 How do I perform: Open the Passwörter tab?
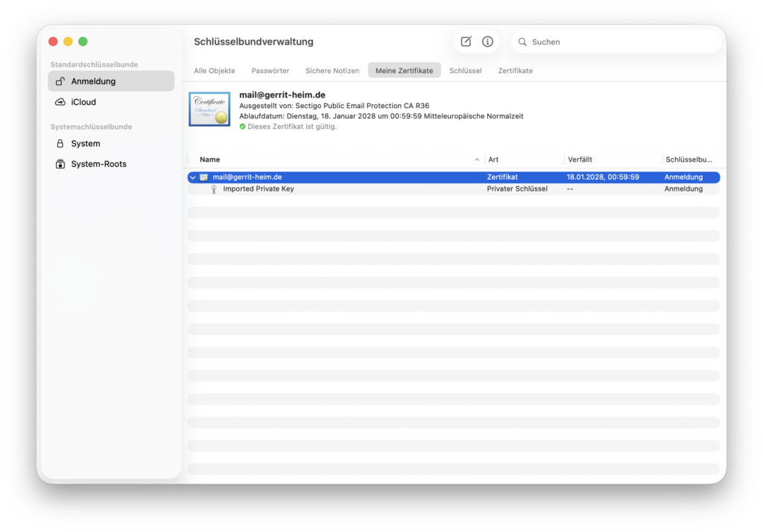(x=270, y=71)
